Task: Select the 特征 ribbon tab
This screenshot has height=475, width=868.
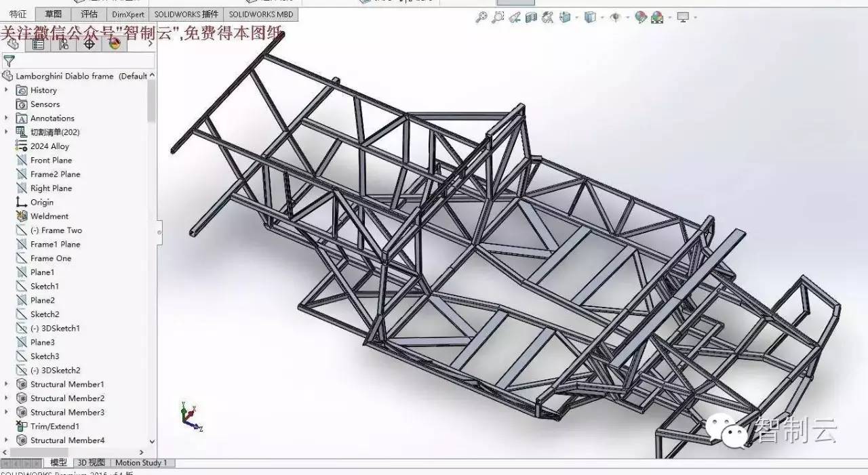Action: pos(18,14)
